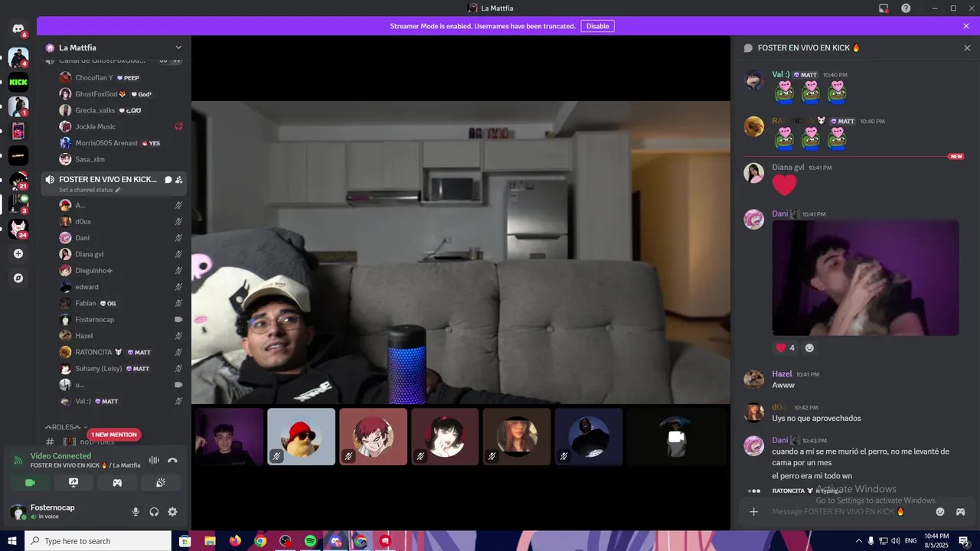Open noti-roles text channel

tap(96, 442)
